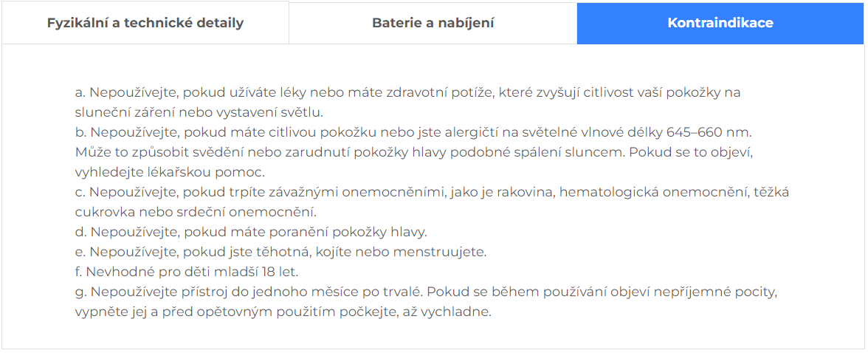
Task: Open the "Fyzikální a technické detaily" tab
Action: pyautogui.click(x=145, y=23)
